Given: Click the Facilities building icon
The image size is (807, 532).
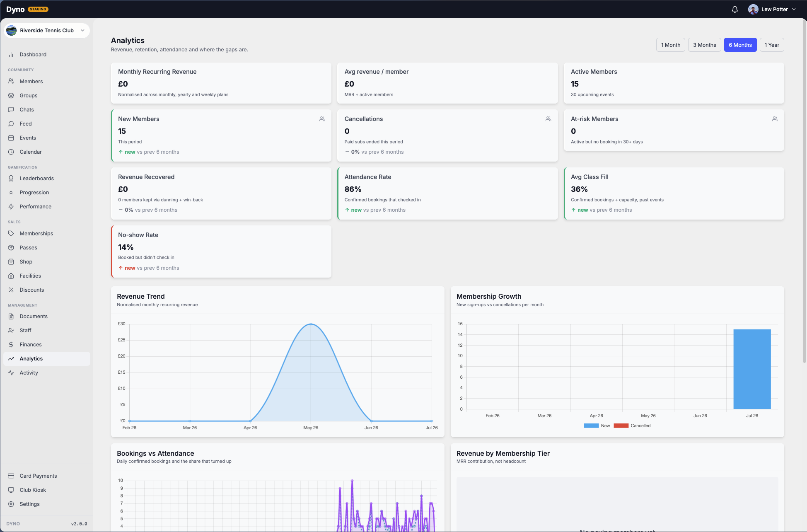Looking at the screenshot, I should (11, 276).
